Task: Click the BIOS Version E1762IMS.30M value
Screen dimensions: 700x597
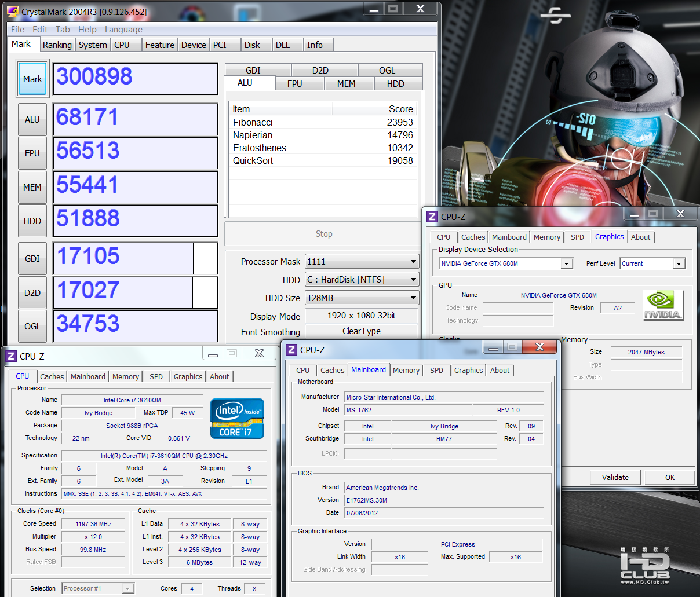Action: click(x=444, y=500)
